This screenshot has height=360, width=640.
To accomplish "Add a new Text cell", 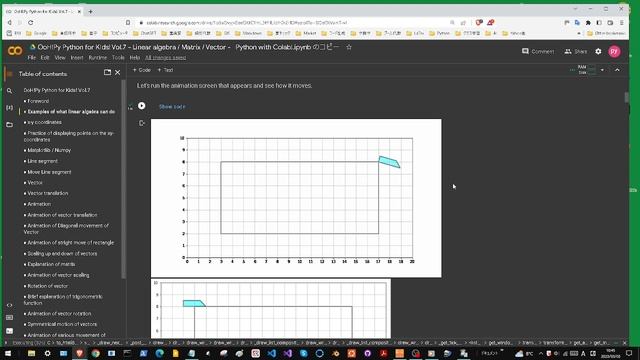I will (165, 70).
